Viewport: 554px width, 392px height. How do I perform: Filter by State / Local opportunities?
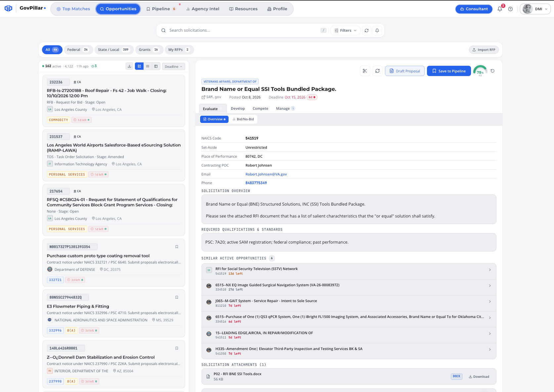pos(114,50)
